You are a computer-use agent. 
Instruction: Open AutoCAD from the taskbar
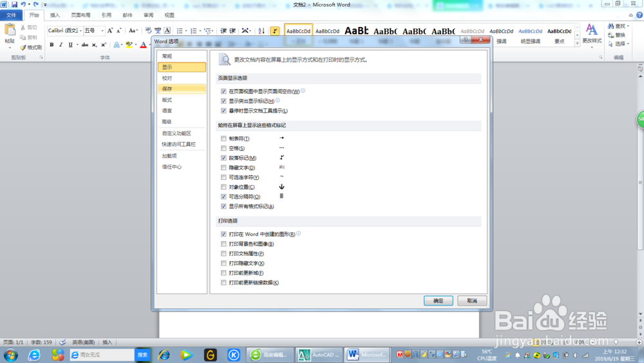(x=319, y=355)
